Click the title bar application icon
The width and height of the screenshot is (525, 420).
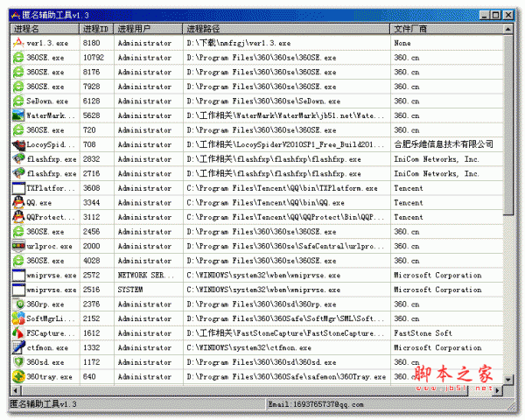point(16,15)
